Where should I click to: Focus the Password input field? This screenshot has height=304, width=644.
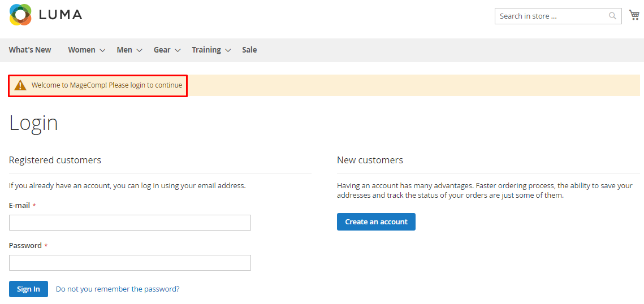(130, 263)
